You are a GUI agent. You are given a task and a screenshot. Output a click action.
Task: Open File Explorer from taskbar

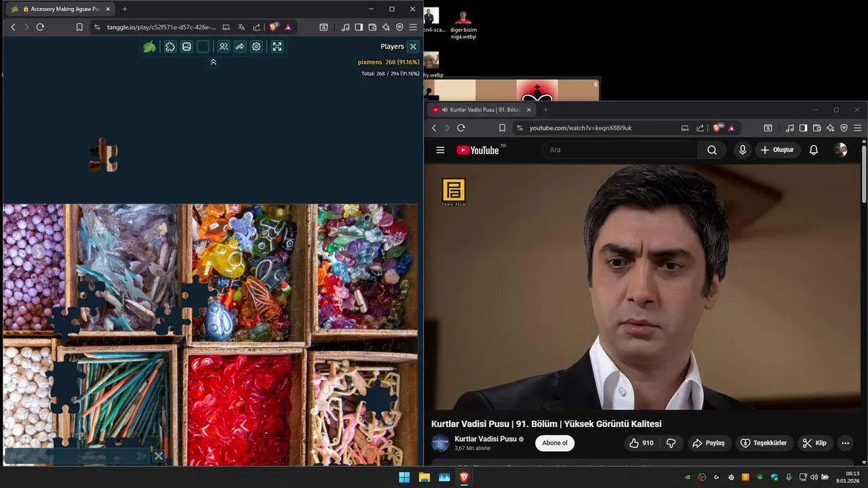[425, 477]
